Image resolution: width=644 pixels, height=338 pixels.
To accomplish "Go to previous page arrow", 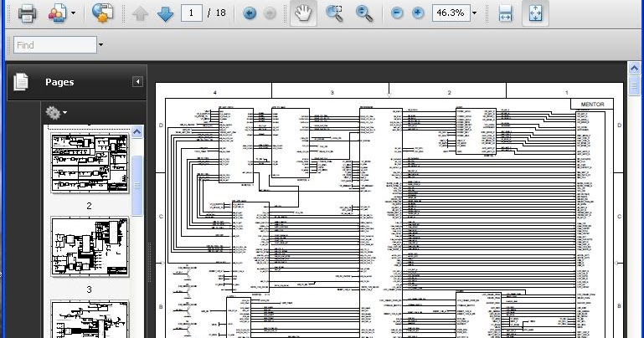I will tap(141, 13).
